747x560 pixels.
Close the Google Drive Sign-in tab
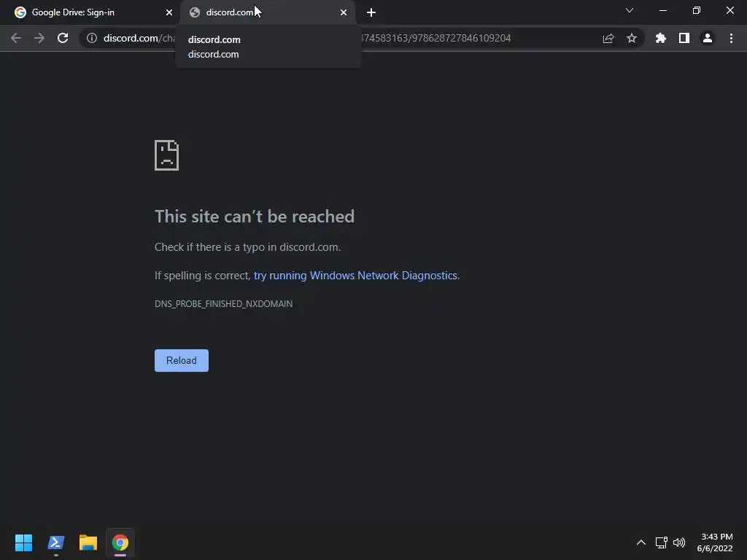pos(169,12)
